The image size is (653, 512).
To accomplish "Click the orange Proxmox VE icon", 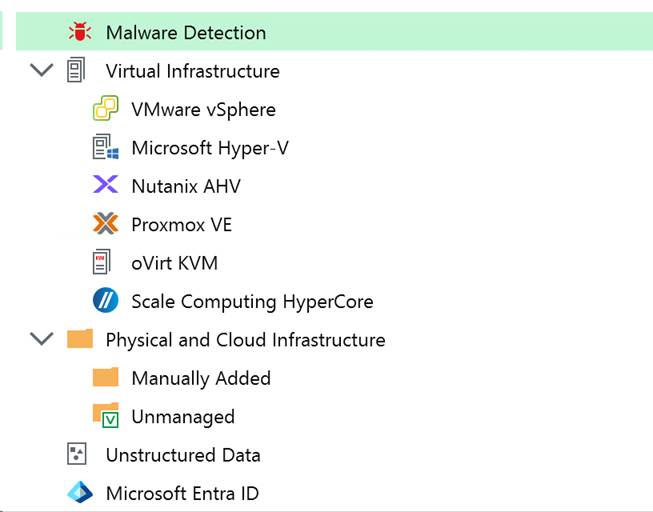I will [x=105, y=224].
